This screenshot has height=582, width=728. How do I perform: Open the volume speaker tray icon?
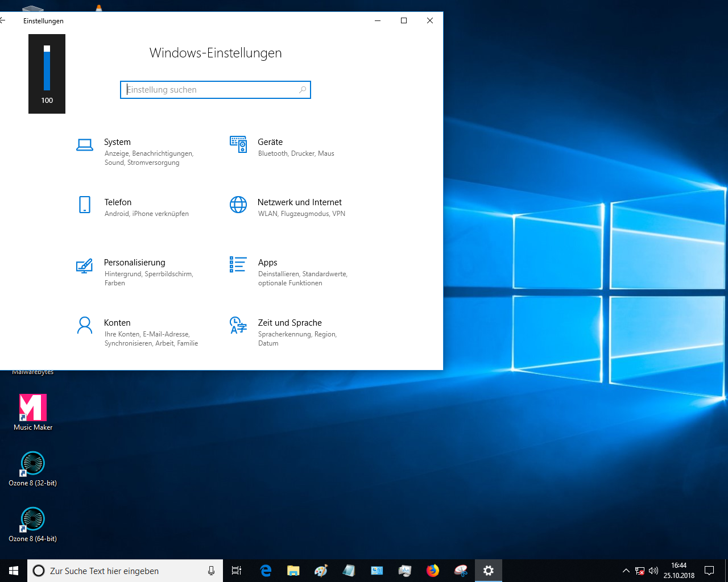click(x=653, y=571)
